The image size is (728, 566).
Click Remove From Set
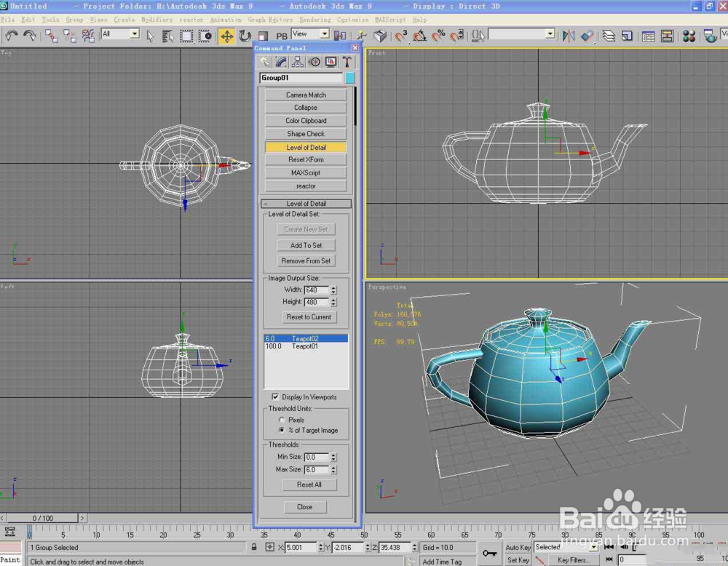[306, 261]
